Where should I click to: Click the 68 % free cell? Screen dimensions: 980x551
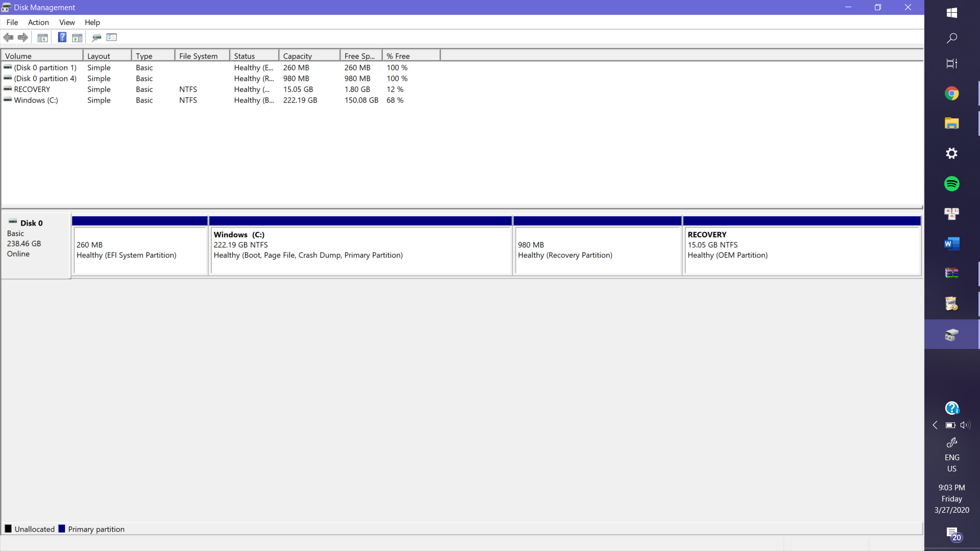pos(395,100)
